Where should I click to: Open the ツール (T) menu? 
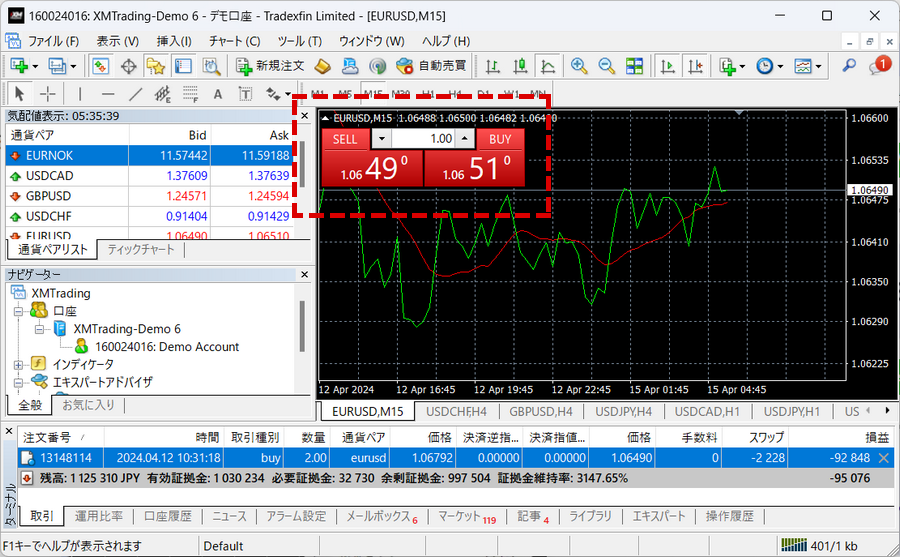(x=300, y=41)
